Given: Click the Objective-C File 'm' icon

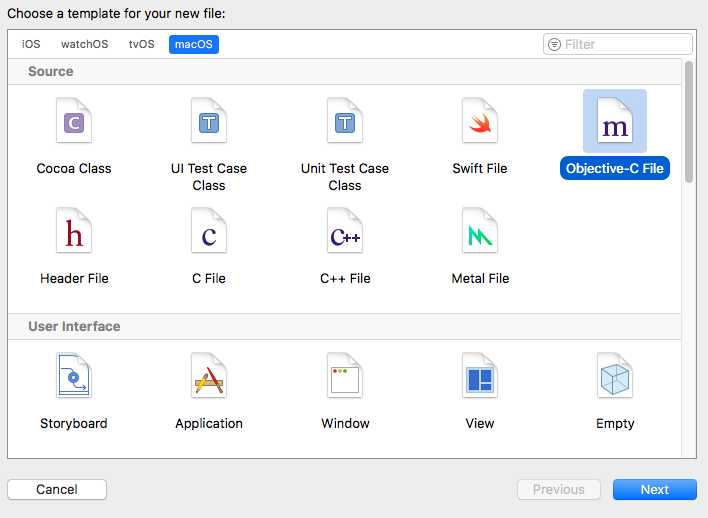Looking at the screenshot, I should [615, 120].
